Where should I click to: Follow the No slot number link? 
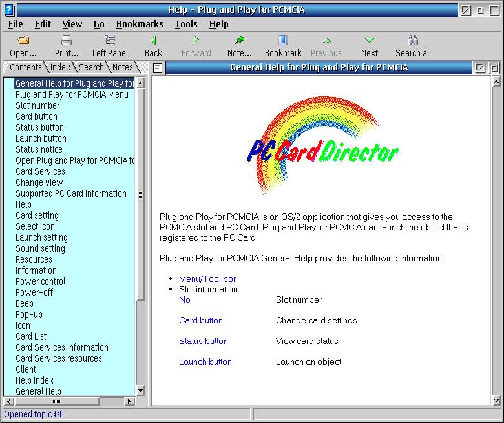185,299
